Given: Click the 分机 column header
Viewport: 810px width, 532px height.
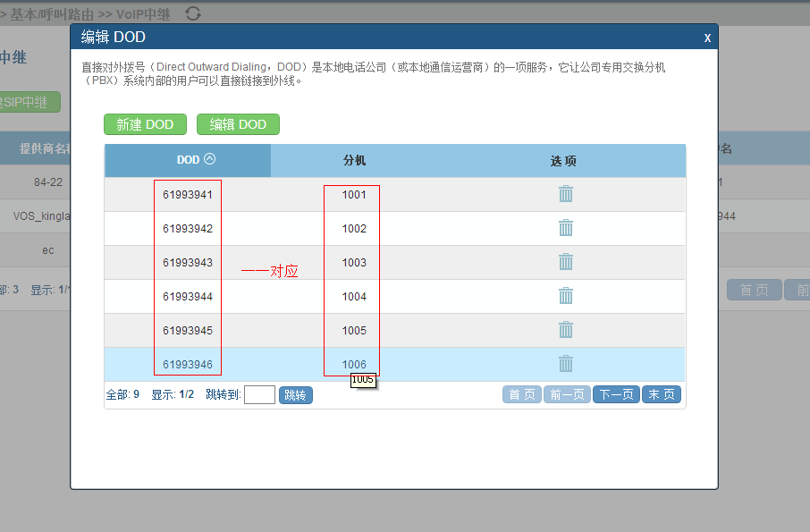Looking at the screenshot, I should click(x=355, y=161).
